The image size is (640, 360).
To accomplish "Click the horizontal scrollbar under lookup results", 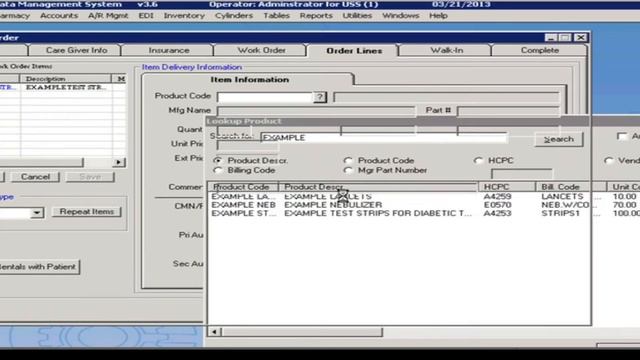I will click(302, 332).
